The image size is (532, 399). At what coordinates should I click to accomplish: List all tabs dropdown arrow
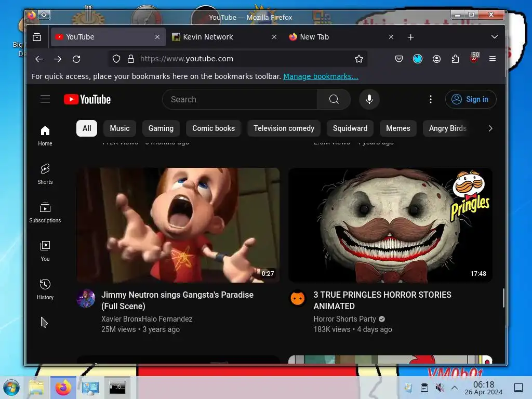[x=495, y=37]
